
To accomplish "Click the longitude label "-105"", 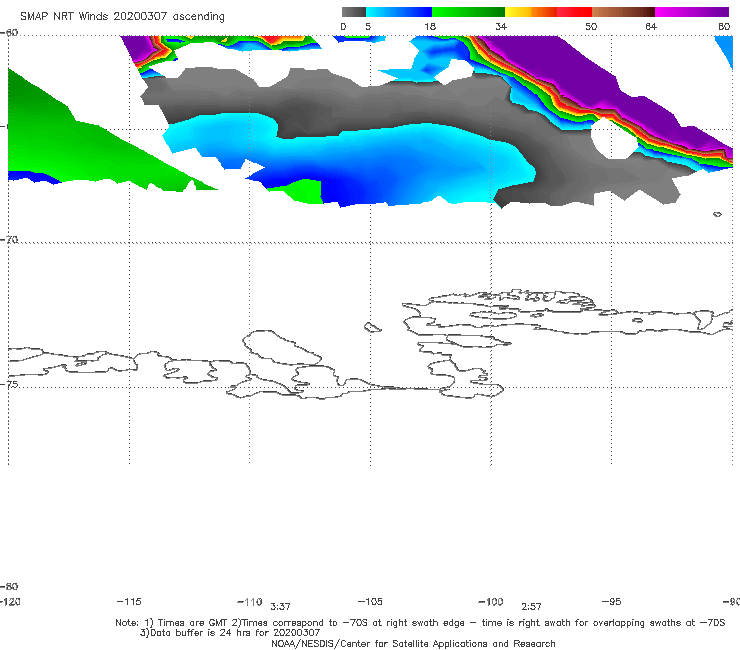I will (370, 601).
